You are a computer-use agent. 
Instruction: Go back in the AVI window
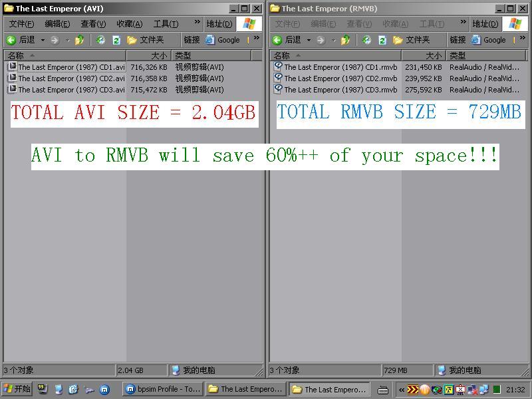(21, 40)
